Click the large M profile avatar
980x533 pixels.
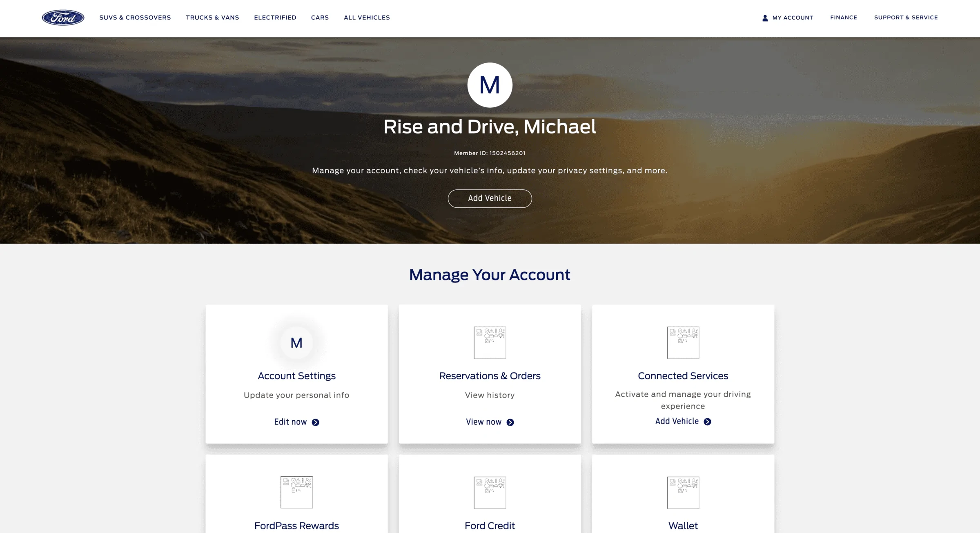click(x=490, y=85)
